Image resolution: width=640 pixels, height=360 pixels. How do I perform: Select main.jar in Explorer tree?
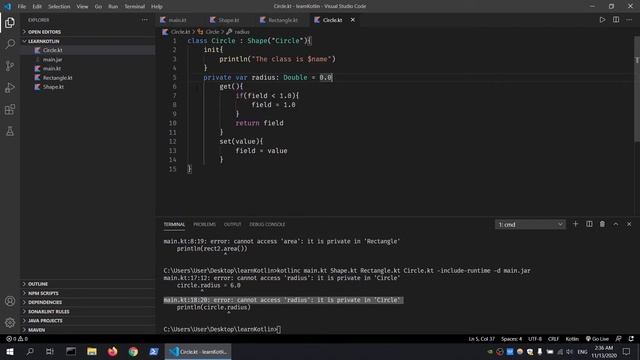pyautogui.click(x=88, y=59)
